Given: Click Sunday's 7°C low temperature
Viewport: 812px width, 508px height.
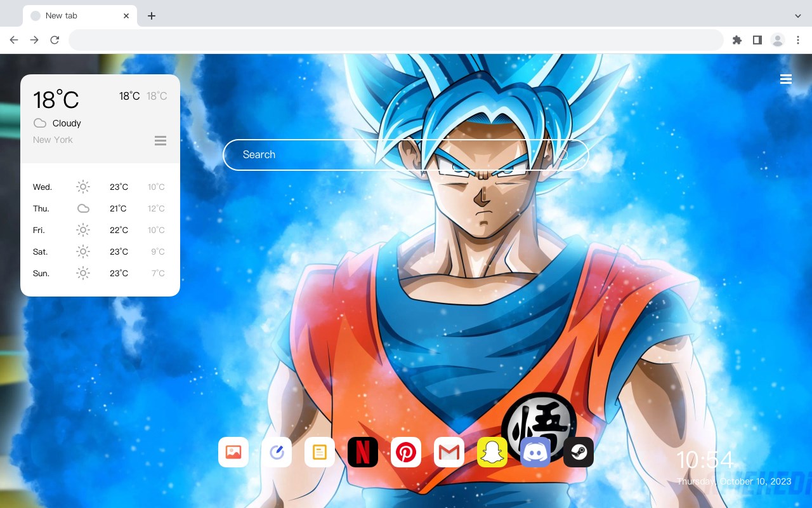Looking at the screenshot, I should [x=158, y=273].
